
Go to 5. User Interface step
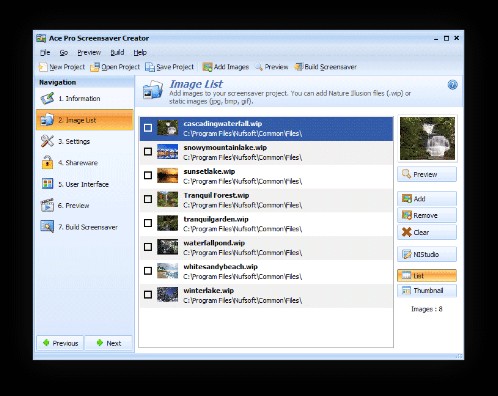[x=85, y=184]
